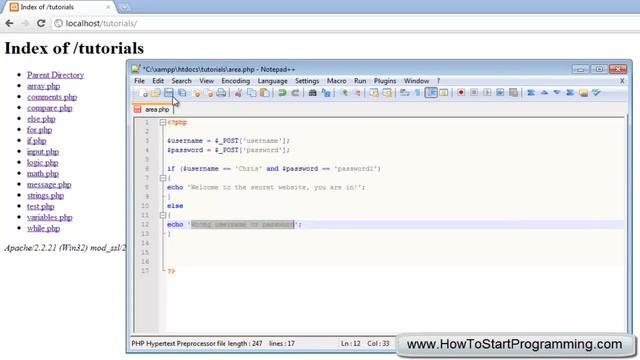This screenshot has height=360, width=640.
Task: Create a new file in Notepad++ toolbar
Action: pos(143,93)
